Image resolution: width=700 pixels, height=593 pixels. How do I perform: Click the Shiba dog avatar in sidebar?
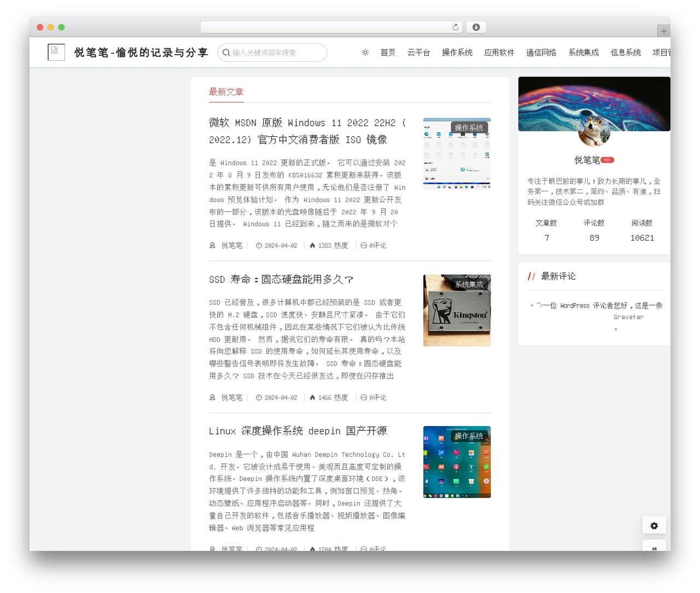coord(594,131)
